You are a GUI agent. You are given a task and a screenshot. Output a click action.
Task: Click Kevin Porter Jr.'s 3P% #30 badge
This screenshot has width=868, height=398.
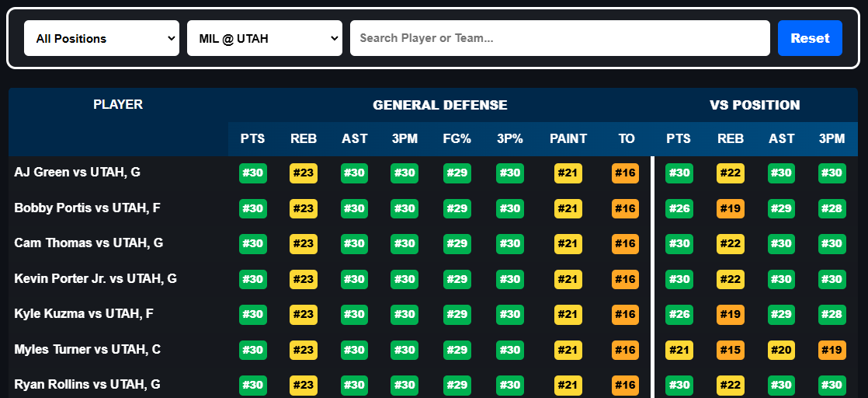[510, 279]
